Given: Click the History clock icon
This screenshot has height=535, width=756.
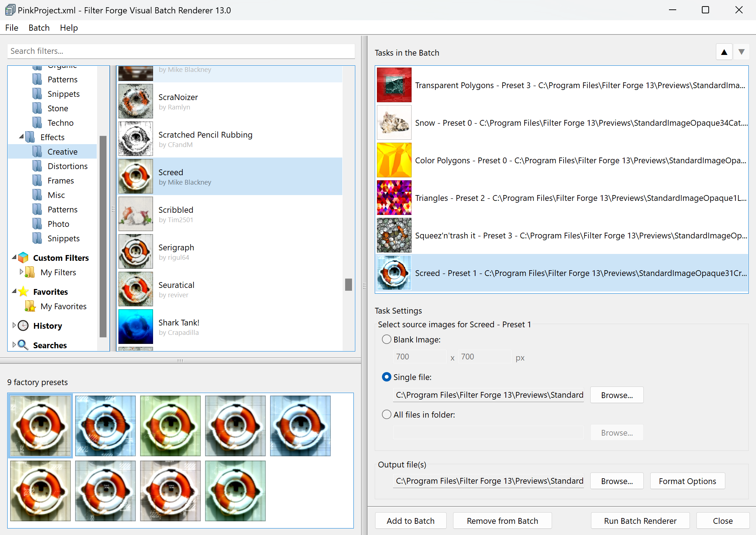Looking at the screenshot, I should point(23,325).
